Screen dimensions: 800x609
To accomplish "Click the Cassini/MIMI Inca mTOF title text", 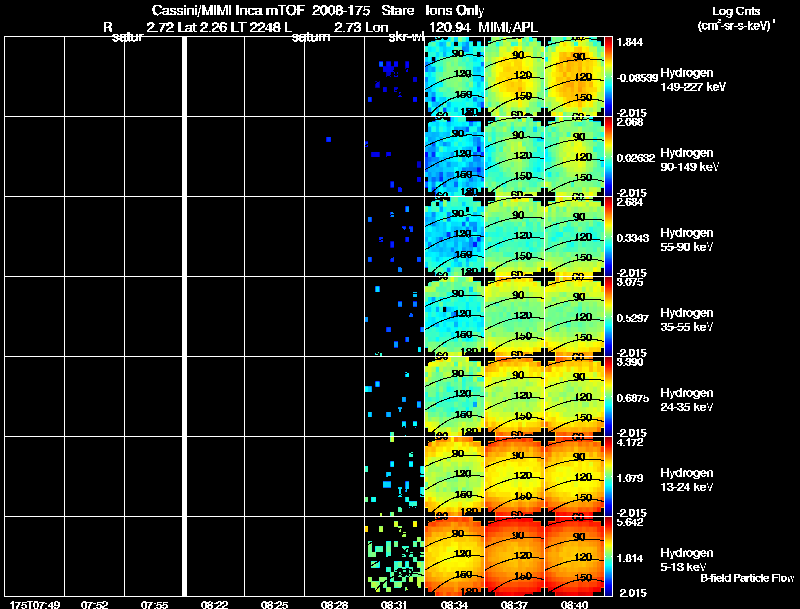I will 228,10.
